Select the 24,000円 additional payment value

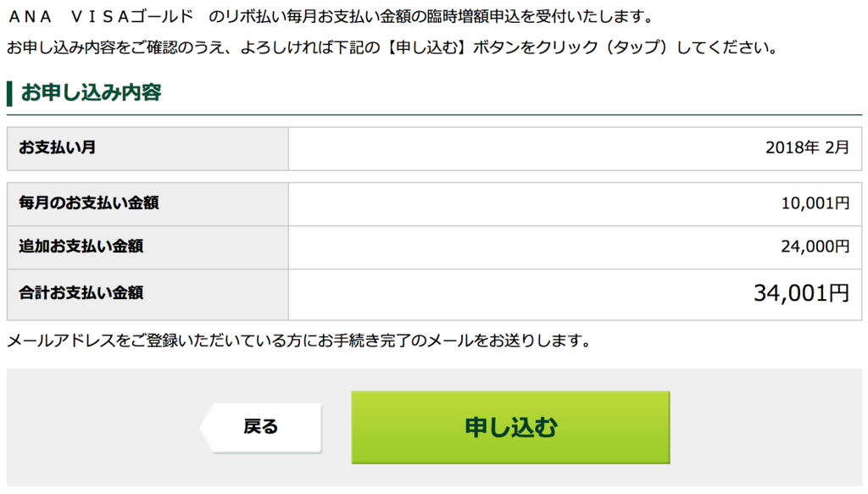tap(815, 247)
